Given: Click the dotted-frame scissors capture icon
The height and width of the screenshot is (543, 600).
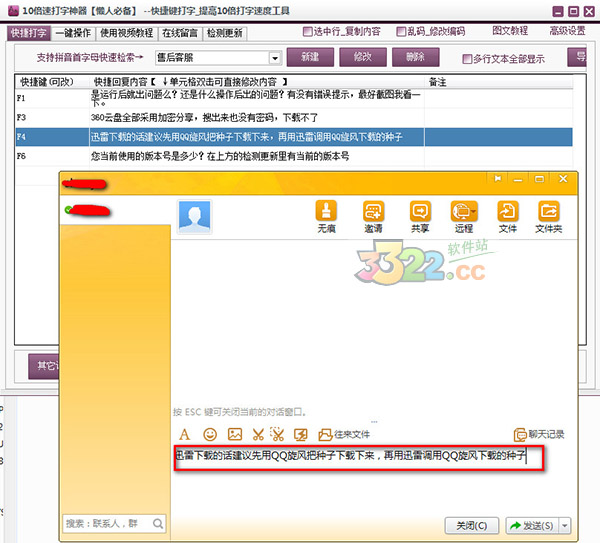Looking at the screenshot, I should [277, 434].
